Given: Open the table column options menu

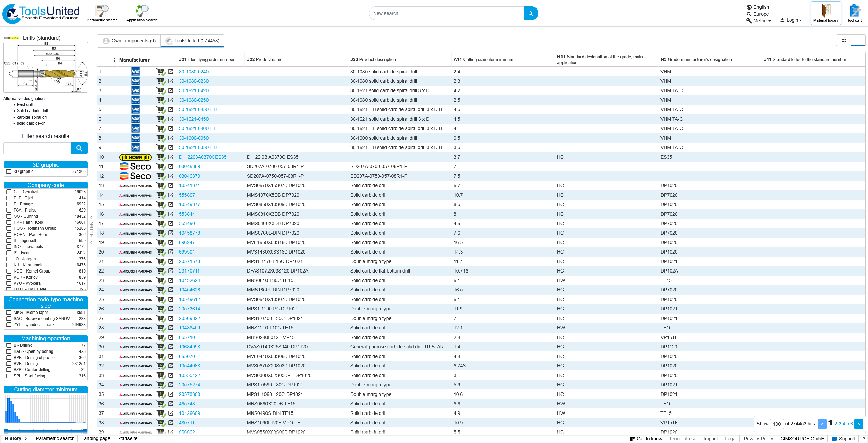Looking at the screenshot, I should 114,60.
